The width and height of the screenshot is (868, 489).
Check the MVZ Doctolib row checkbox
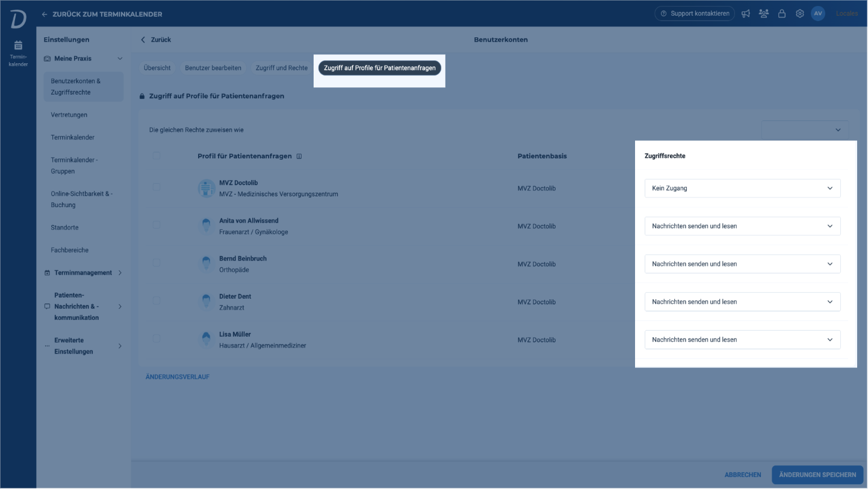click(x=157, y=187)
